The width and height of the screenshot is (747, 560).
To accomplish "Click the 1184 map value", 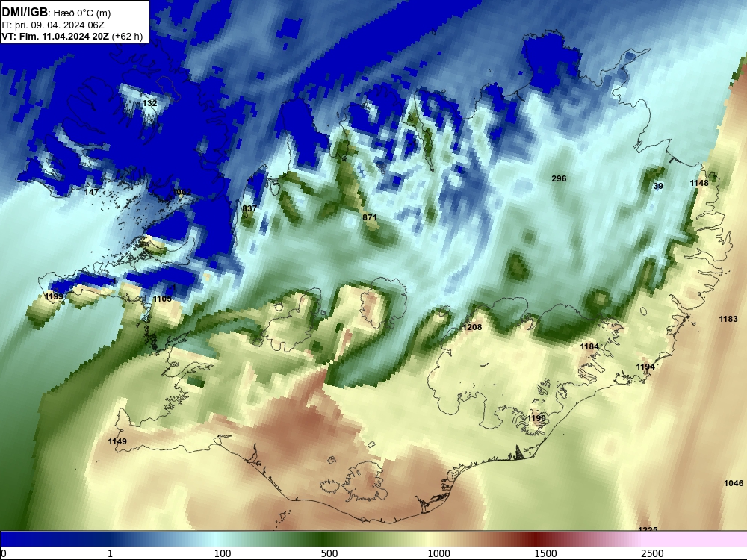I will (589, 346).
